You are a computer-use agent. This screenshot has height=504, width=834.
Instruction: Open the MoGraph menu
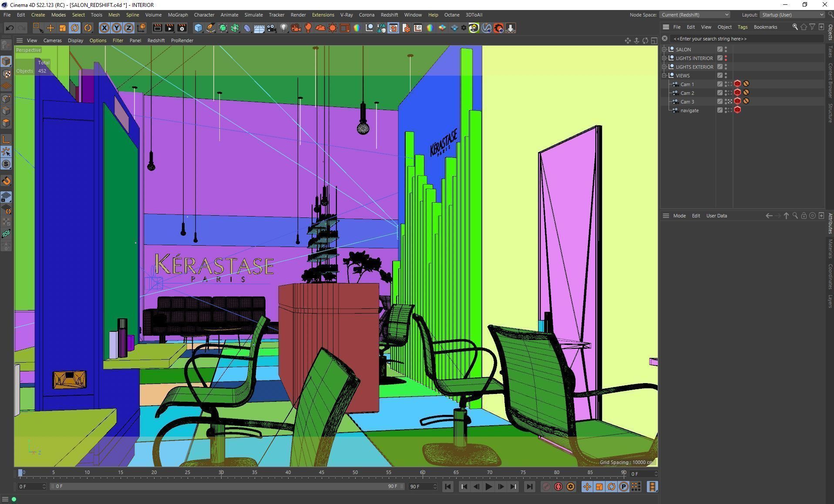click(x=178, y=15)
